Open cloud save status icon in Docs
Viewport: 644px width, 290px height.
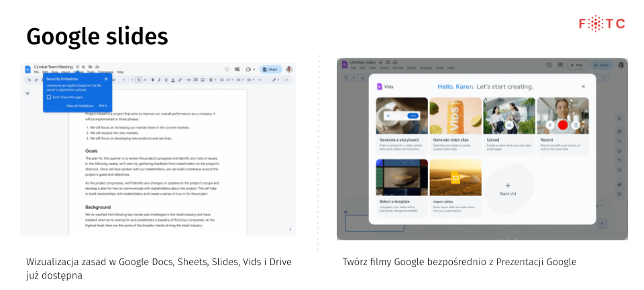click(x=97, y=67)
